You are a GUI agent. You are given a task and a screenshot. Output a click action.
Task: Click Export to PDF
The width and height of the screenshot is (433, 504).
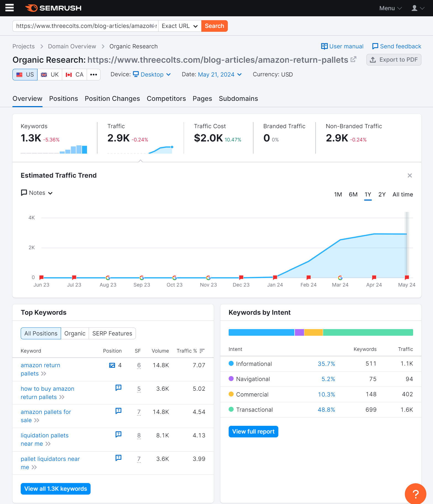(x=394, y=60)
